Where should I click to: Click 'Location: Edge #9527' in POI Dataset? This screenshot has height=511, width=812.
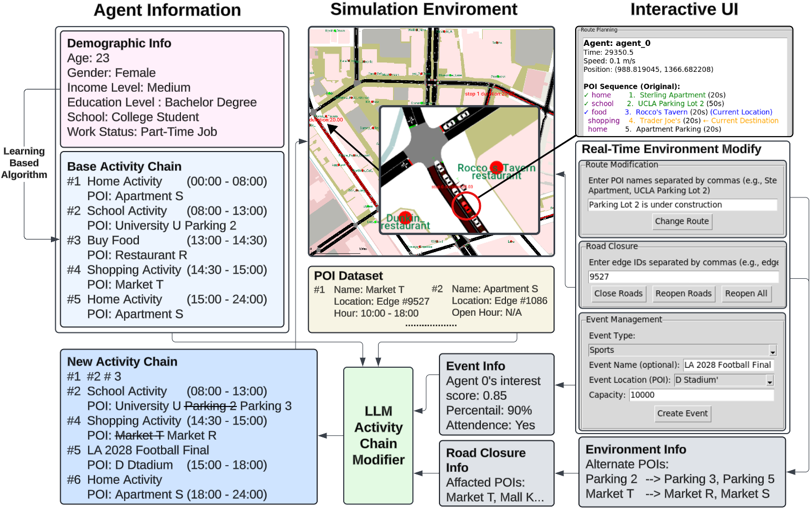click(382, 301)
